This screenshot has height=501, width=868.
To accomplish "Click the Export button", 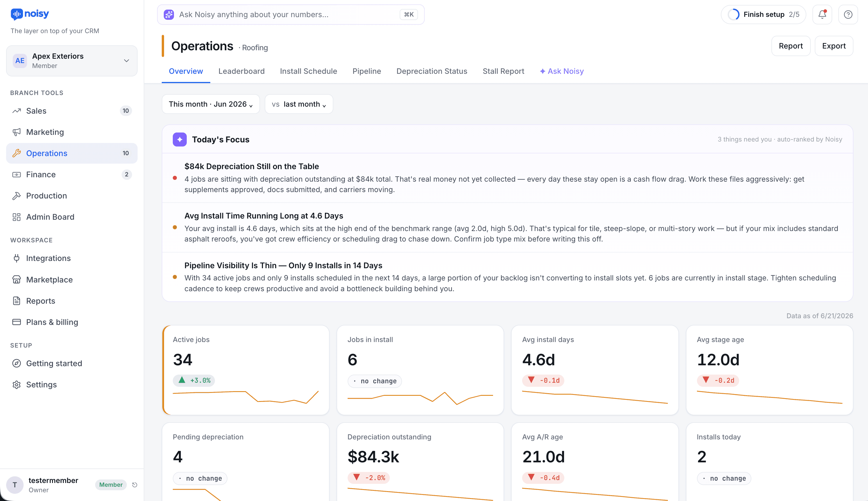I will pyautogui.click(x=834, y=46).
